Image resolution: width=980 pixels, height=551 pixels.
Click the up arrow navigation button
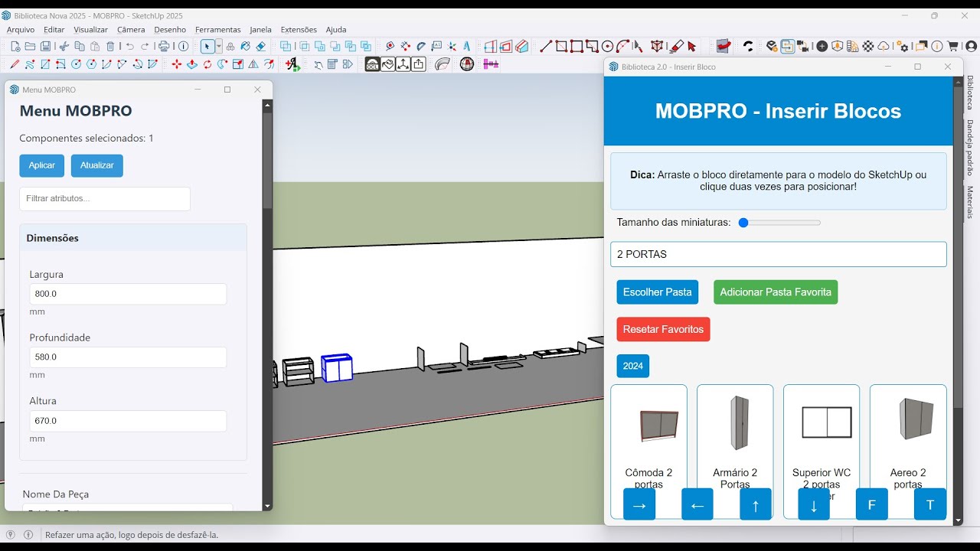[756, 504]
